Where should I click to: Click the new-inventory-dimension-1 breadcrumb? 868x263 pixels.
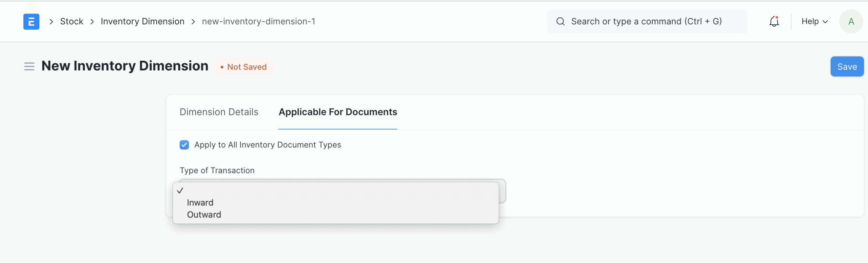click(x=258, y=21)
